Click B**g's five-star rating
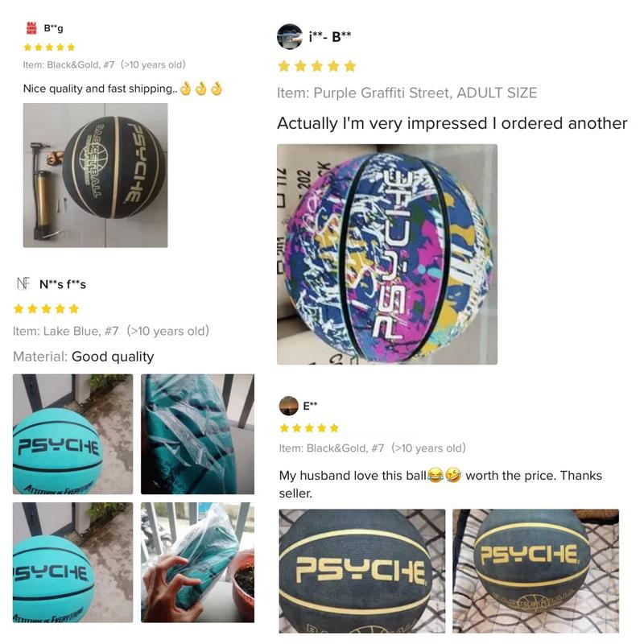The image size is (644, 644). pos(49,47)
